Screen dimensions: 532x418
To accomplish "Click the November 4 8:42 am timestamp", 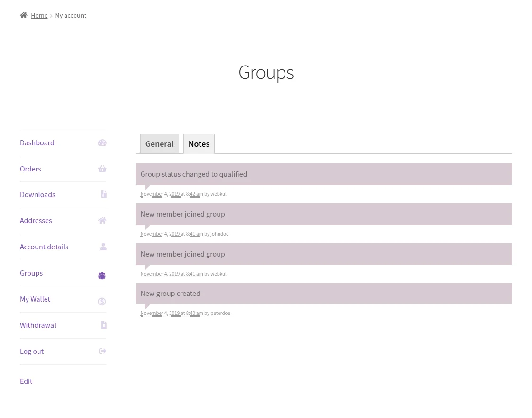I will click(171, 194).
